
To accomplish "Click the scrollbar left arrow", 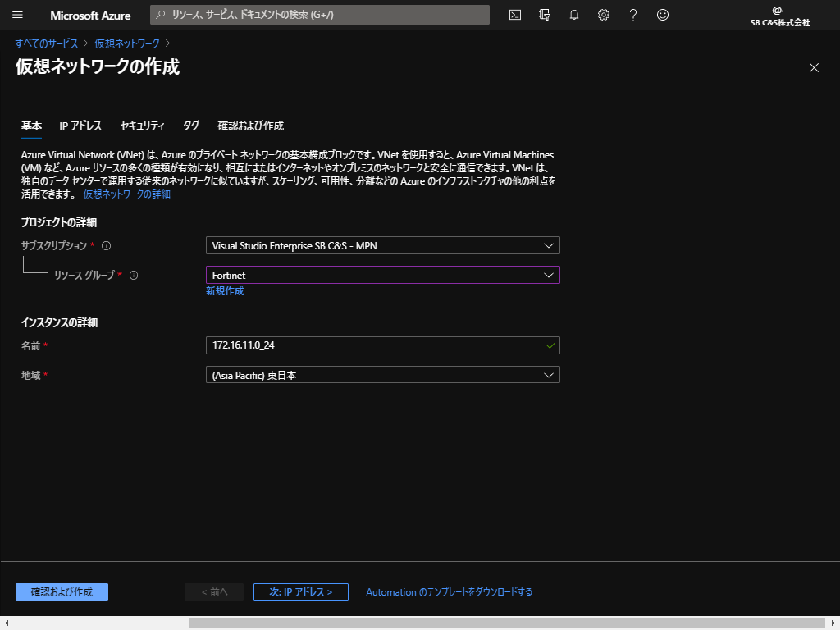I will (7, 623).
